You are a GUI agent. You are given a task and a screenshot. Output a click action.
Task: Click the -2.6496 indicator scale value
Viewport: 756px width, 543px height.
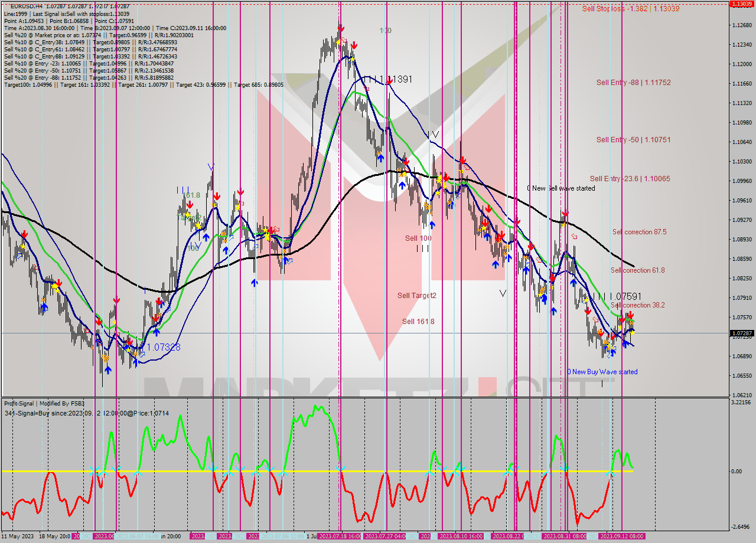[x=741, y=527]
